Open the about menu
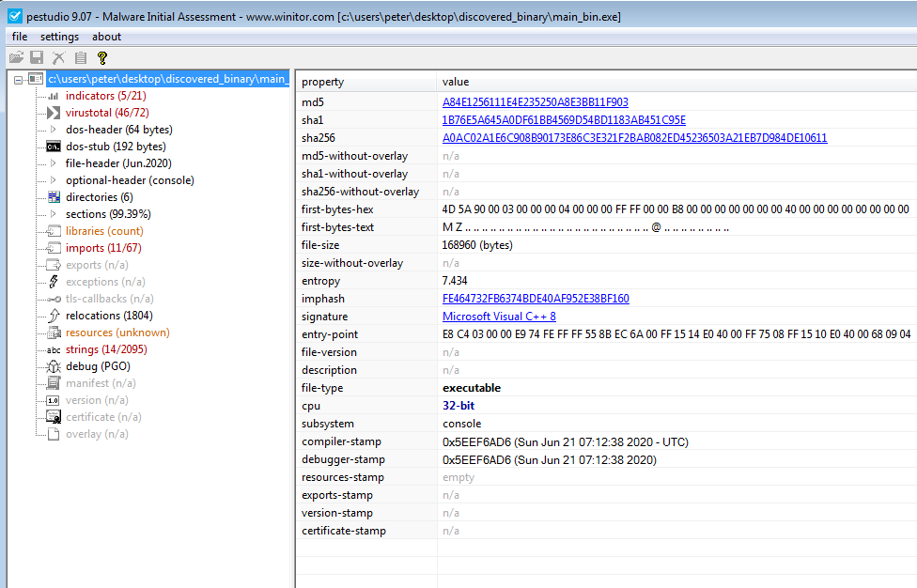The height and width of the screenshot is (588, 917). tap(106, 37)
